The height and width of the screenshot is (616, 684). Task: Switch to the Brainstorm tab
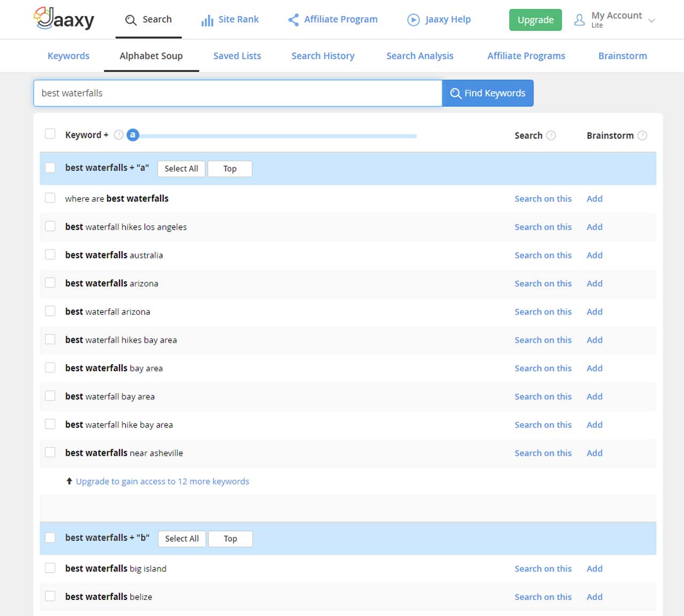(x=623, y=56)
